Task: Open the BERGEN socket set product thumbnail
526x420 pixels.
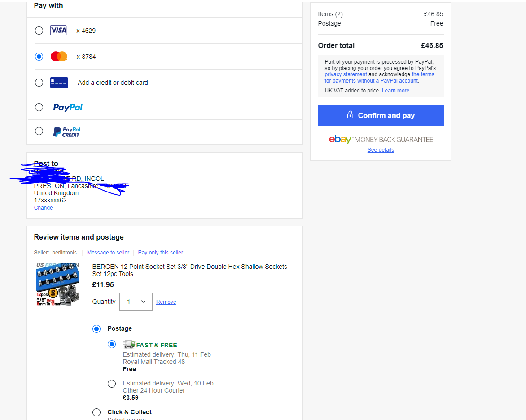Action: [x=58, y=284]
